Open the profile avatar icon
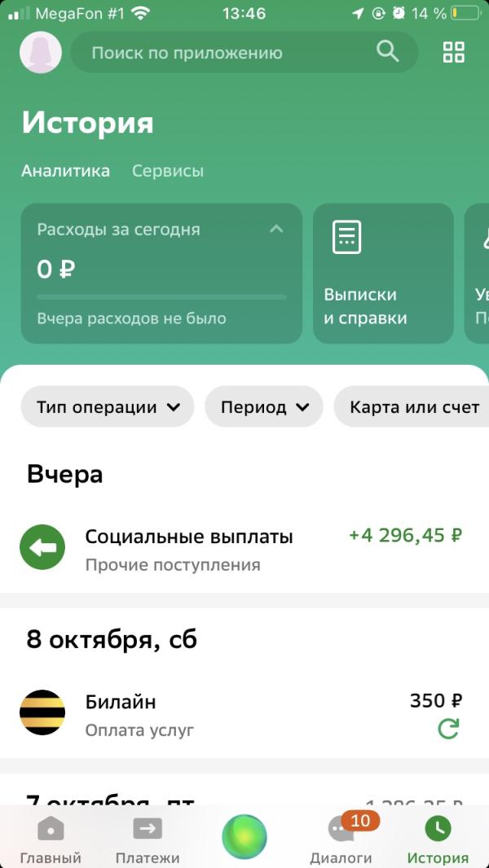 (41, 53)
